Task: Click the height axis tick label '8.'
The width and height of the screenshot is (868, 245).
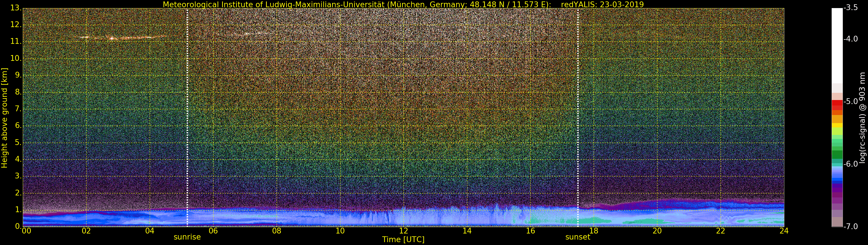Action: tap(18, 92)
